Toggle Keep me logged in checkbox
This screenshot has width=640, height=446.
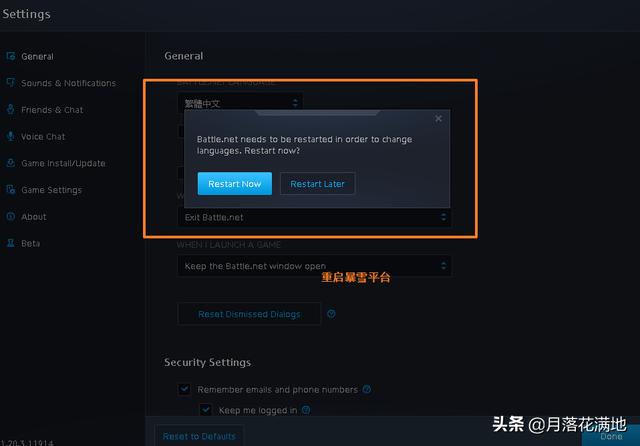point(206,409)
